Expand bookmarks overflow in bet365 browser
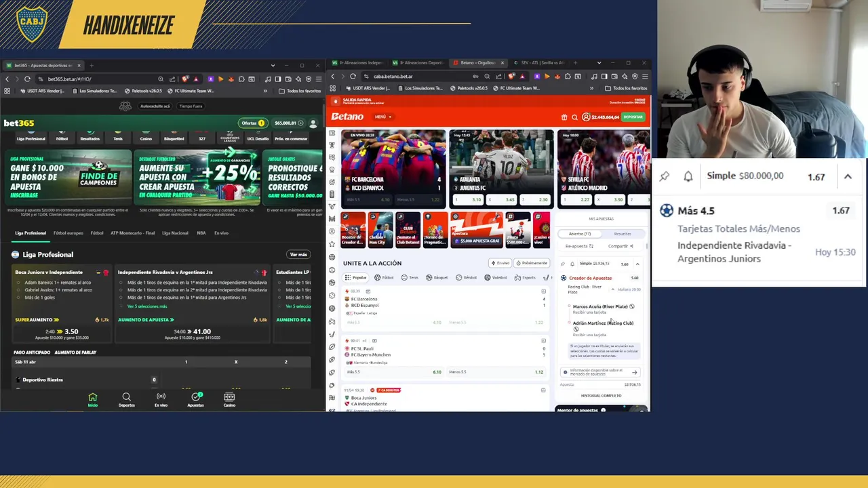The width and height of the screenshot is (868, 488). [x=265, y=91]
